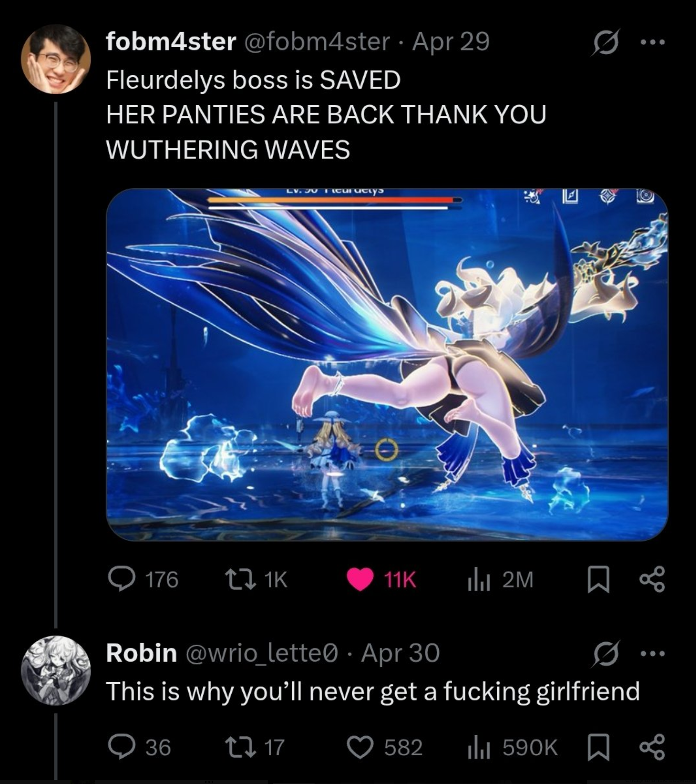Open fobm4ster's profile picture
The image size is (696, 784).
coord(56,59)
